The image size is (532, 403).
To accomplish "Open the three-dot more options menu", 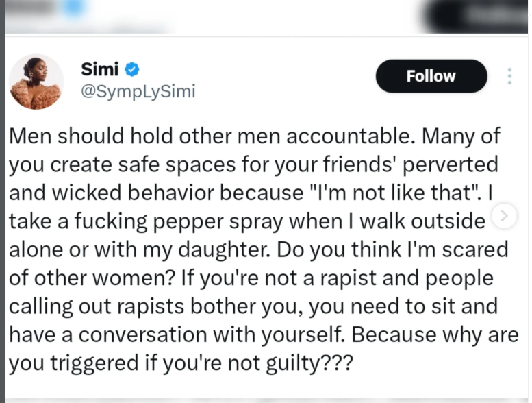I will click(x=509, y=76).
